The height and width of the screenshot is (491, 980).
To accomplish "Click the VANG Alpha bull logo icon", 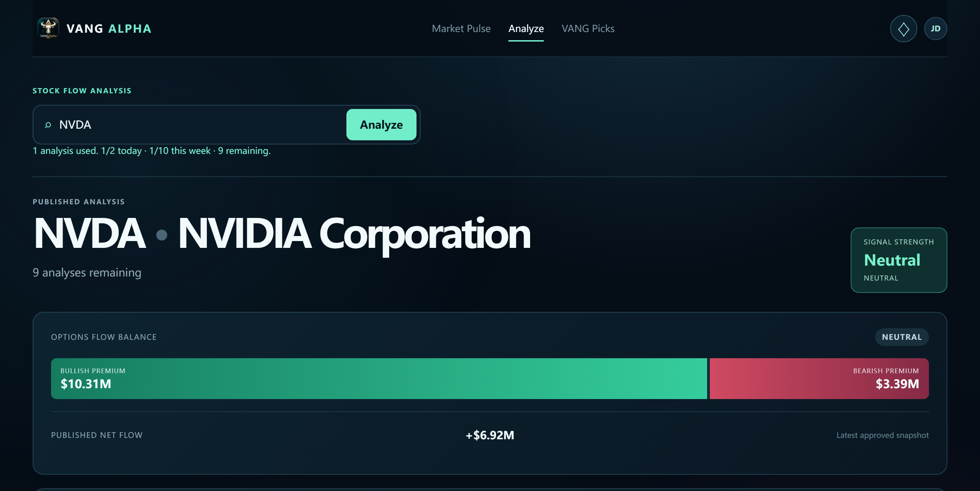I will pos(48,29).
